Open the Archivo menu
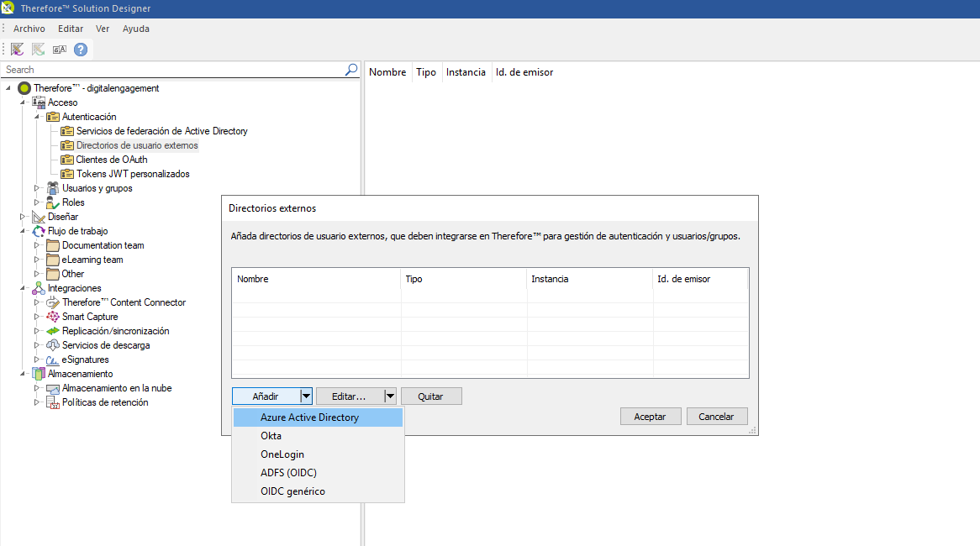The width and height of the screenshot is (980, 546). pos(29,29)
